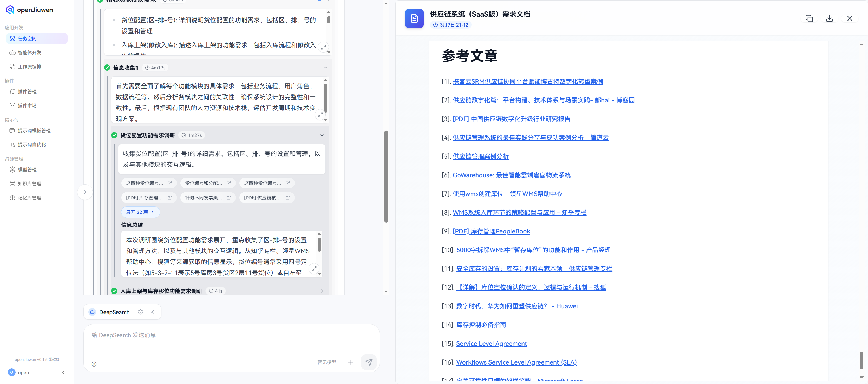Open reference GoWarehouse link
The image size is (868, 384).
512,175
